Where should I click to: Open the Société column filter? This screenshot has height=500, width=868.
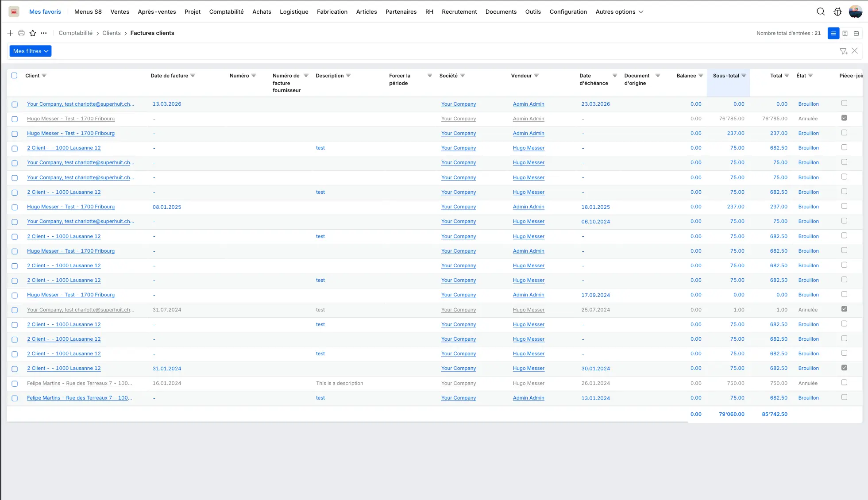click(462, 76)
